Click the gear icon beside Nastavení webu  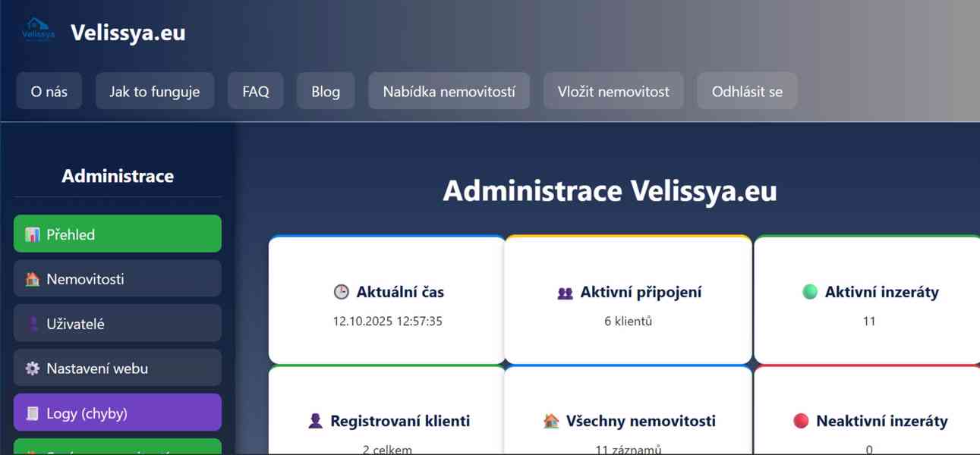(x=32, y=369)
